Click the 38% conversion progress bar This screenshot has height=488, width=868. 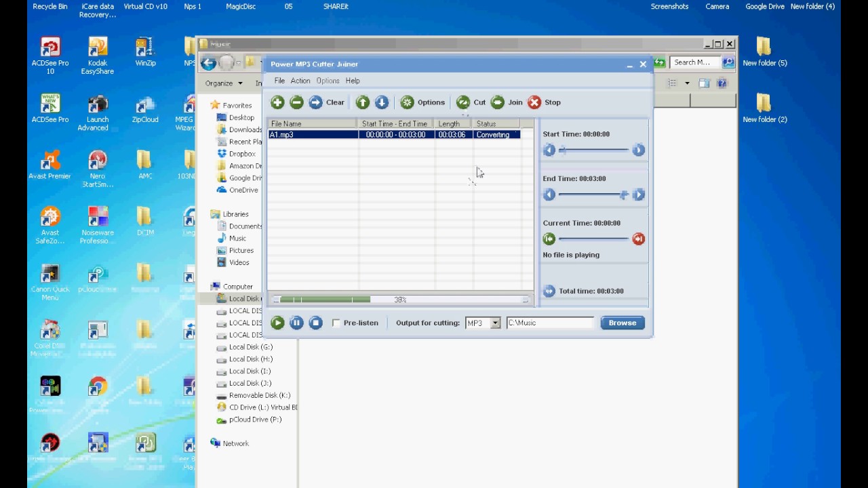400,300
